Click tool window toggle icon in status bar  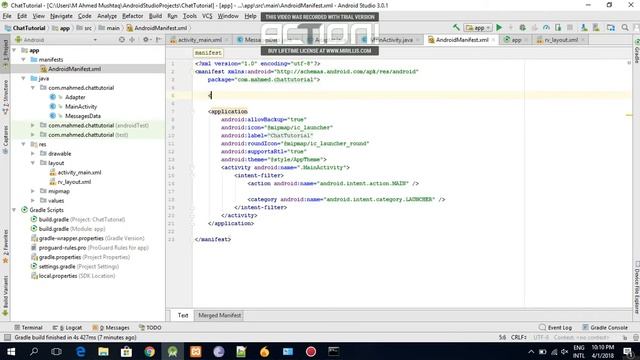[x=7, y=338]
